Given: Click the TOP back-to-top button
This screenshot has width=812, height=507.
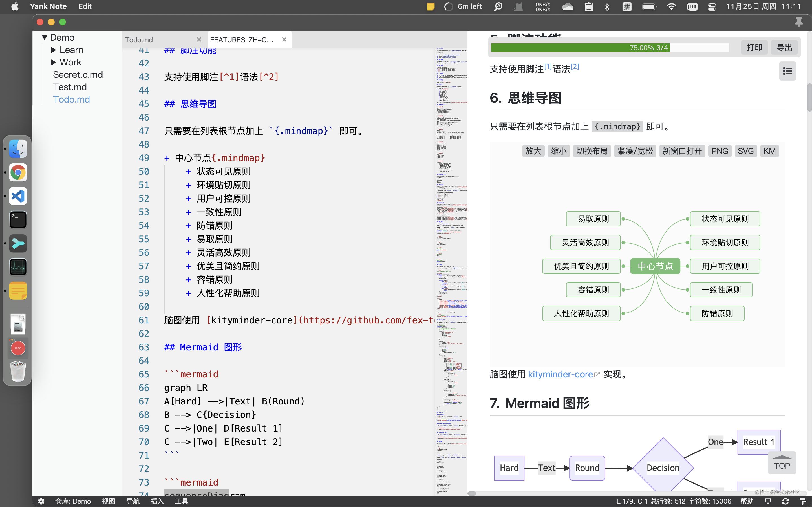Looking at the screenshot, I should click(x=782, y=463).
